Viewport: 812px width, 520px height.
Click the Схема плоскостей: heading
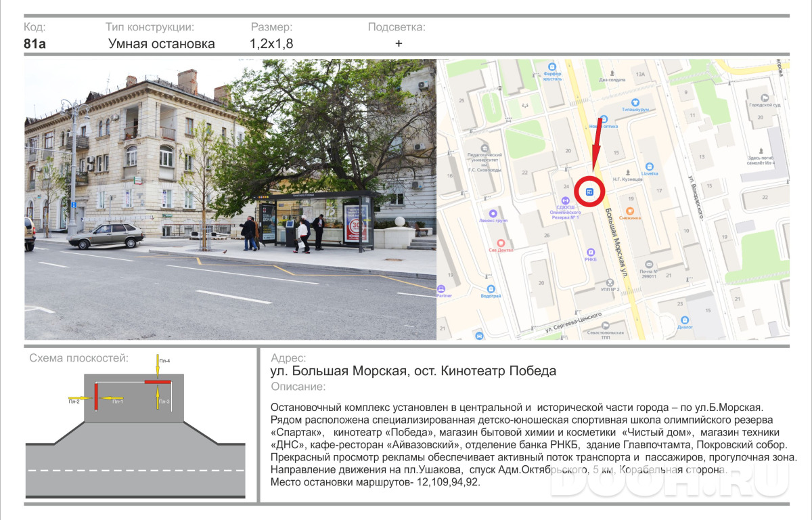[78, 358]
